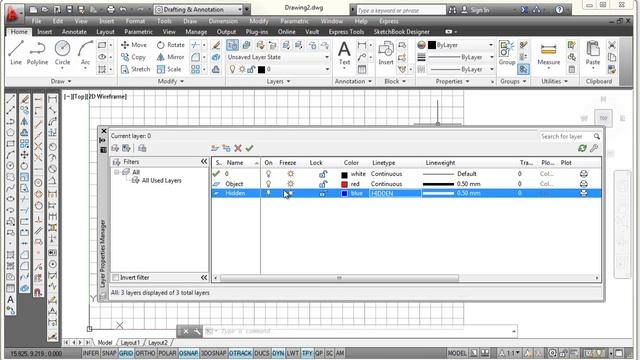Viewport: 640px width, 360px height.
Task: Open Layer Properties icon in ribbon
Action: [x=232, y=45]
